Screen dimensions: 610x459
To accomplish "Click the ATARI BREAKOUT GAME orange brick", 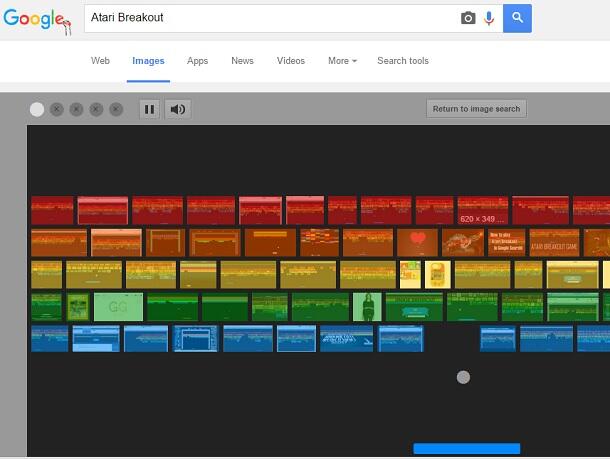I will click(x=554, y=242).
